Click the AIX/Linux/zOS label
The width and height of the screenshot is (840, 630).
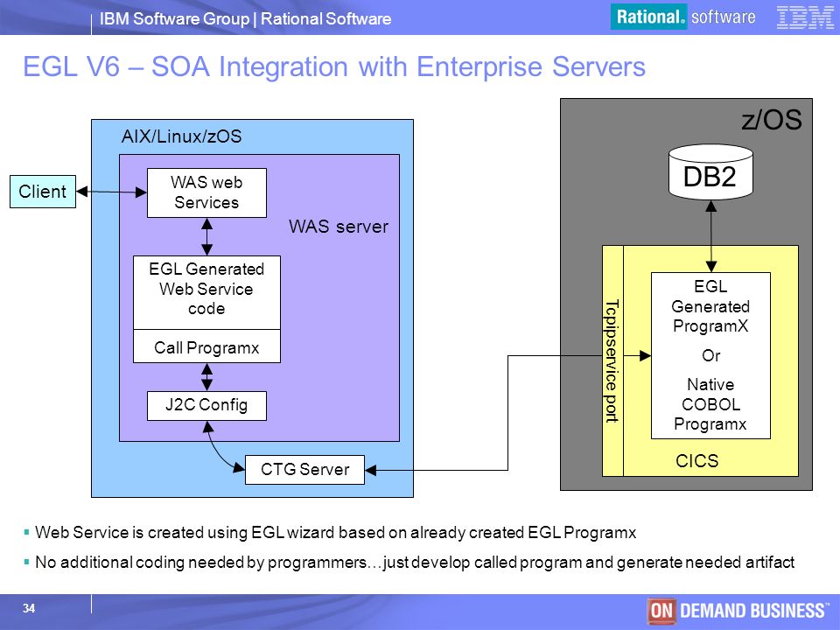click(182, 136)
